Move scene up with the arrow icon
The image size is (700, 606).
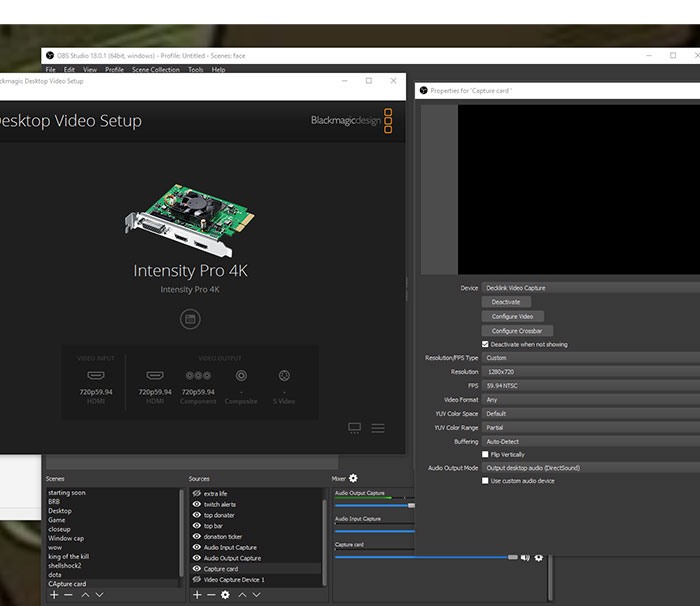point(85,595)
